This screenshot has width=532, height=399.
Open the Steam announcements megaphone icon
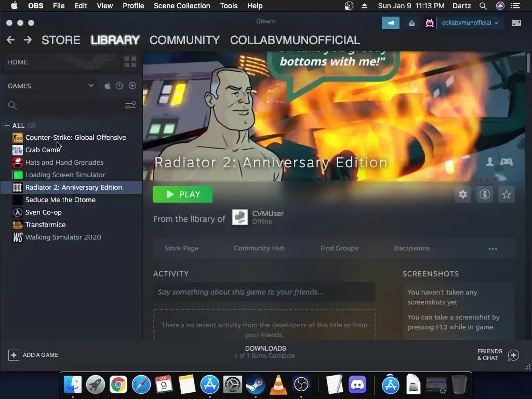click(x=391, y=23)
